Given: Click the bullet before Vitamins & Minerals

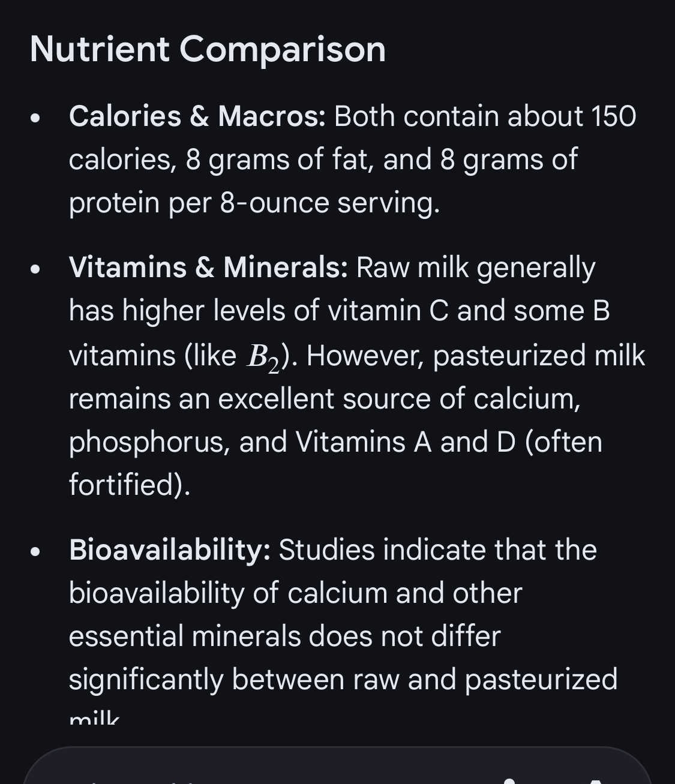Looking at the screenshot, I should click(35, 269).
